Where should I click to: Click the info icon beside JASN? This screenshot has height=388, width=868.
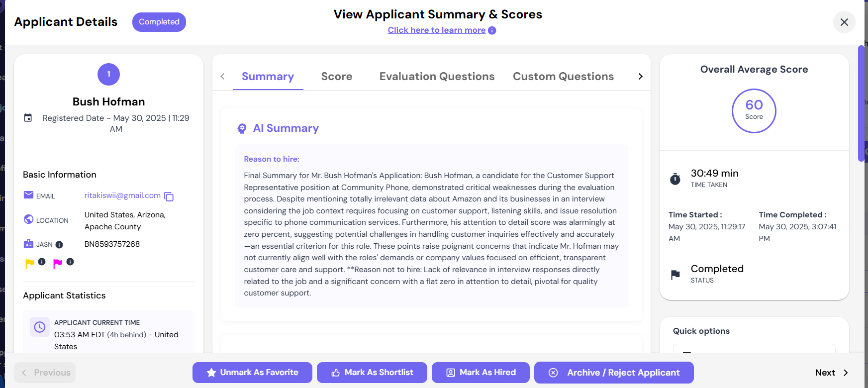59,245
